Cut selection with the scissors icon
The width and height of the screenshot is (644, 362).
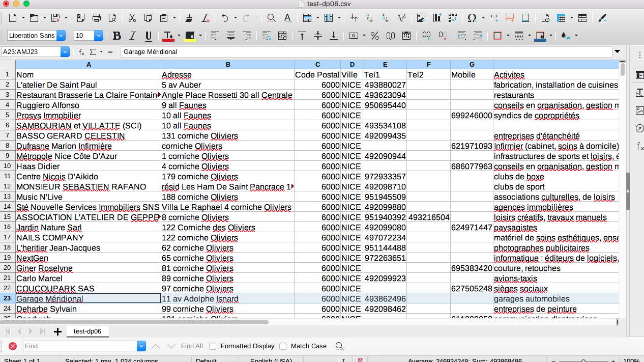click(x=132, y=18)
